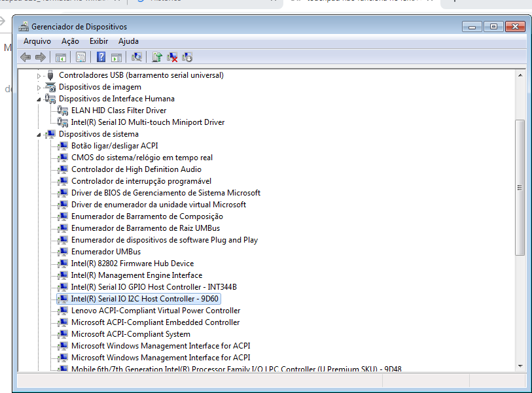Open the Properties toolbar icon
This screenshot has height=393, width=532.
coord(80,57)
